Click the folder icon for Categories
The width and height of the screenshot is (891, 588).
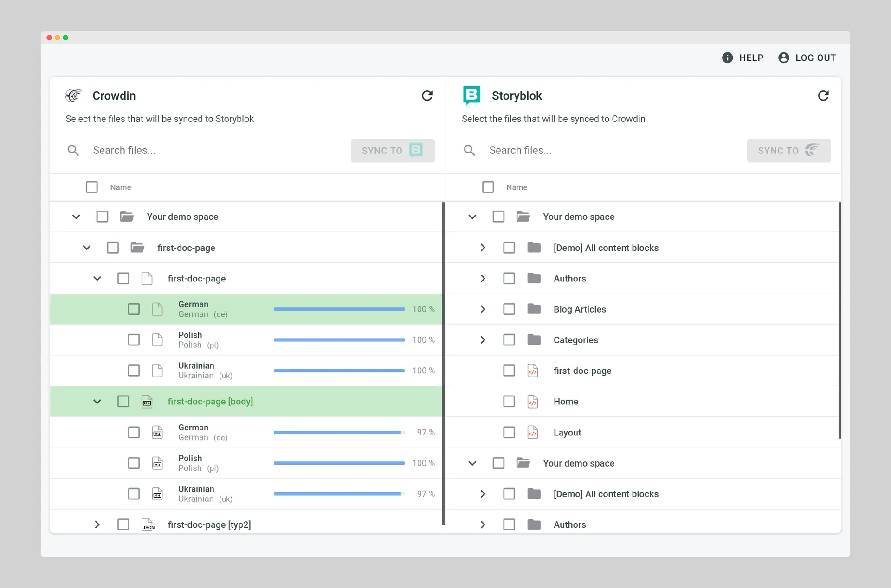coord(534,339)
